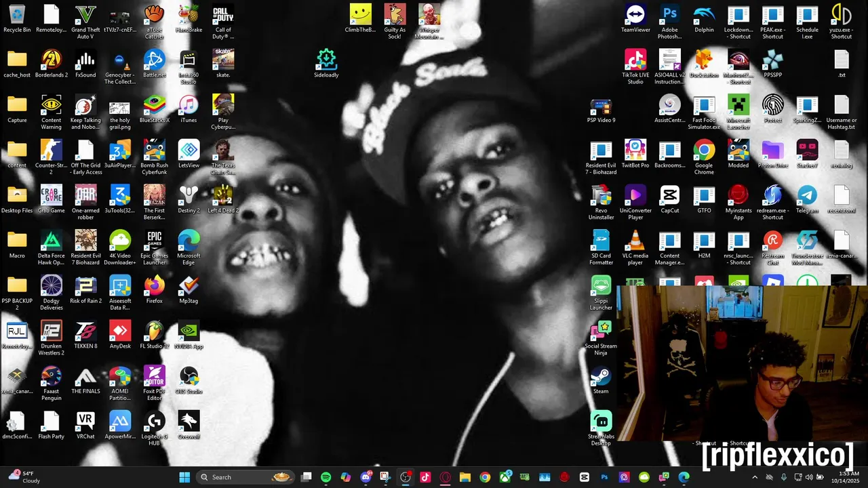Viewport: 868px width, 488px height.
Task: Open the LetsView desktop icon
Action: pos(189,154)
